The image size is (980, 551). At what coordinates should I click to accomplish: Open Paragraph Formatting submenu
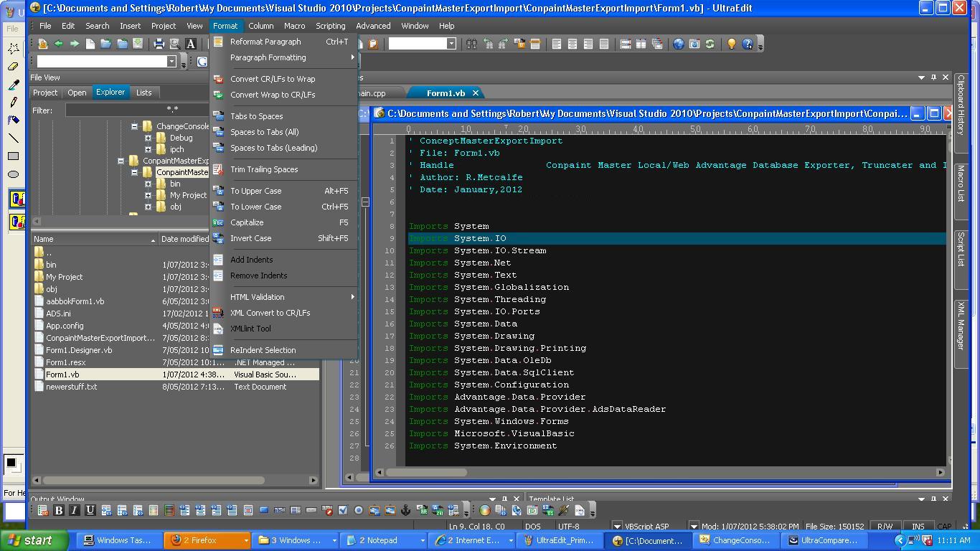268,57
